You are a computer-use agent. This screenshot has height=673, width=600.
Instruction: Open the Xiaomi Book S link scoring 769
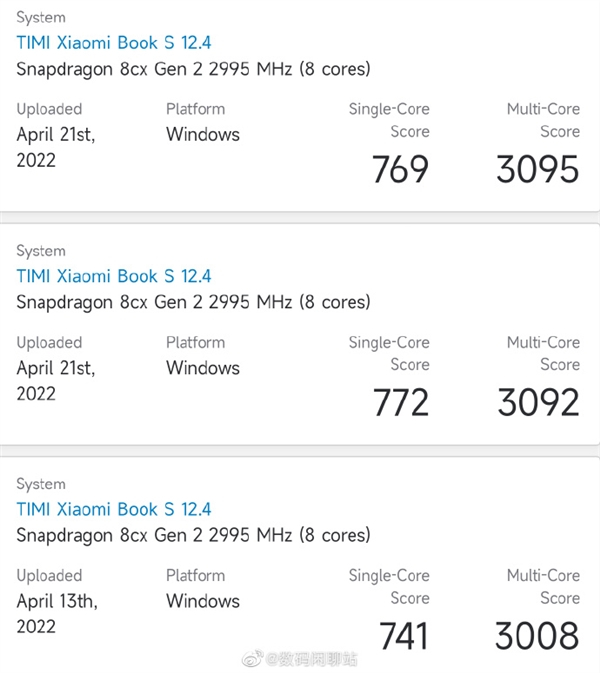click(x=114, y=43)
